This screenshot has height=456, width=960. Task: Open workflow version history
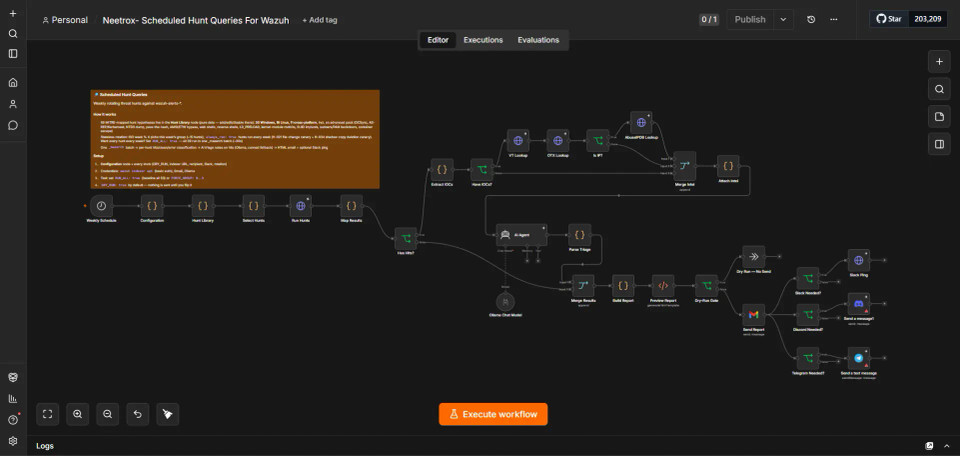[x=811, y=20]
